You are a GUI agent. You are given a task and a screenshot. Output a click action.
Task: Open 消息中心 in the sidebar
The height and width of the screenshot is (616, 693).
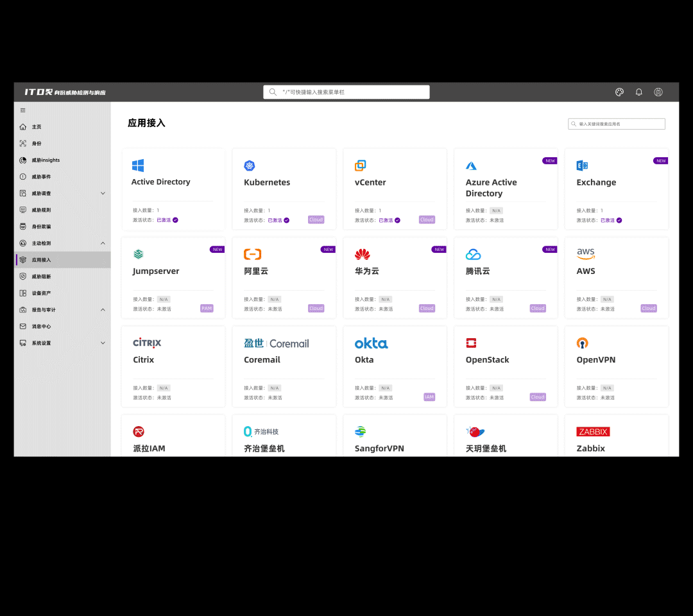(x=62, y=327)
